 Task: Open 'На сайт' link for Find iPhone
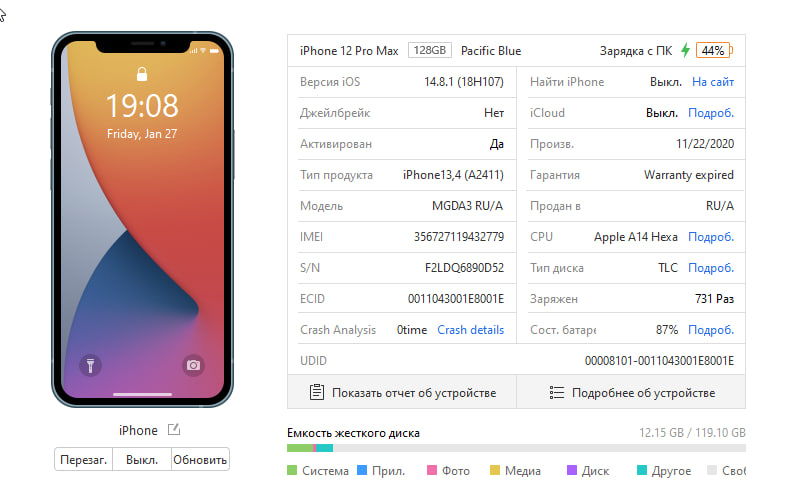coord(713,82)
